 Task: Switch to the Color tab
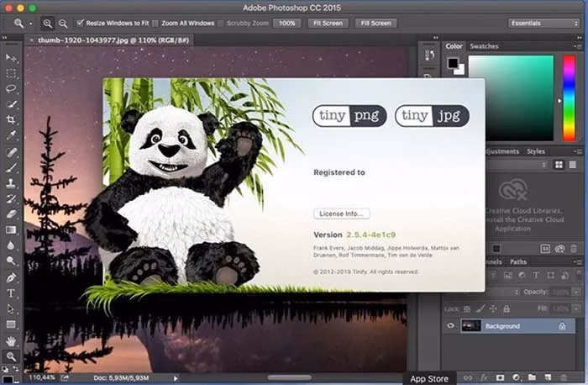pyautogui.click(x=454, y=46)
